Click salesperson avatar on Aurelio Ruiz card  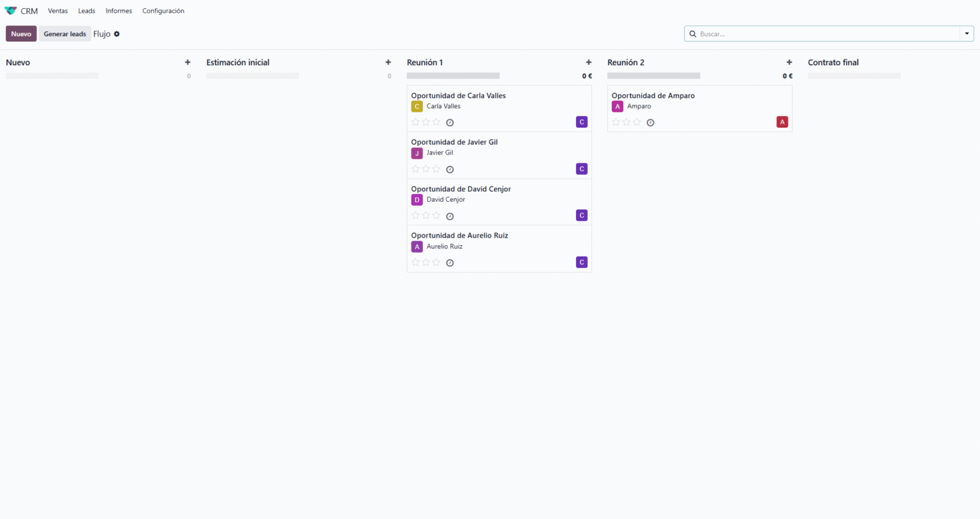pyautogui.click(x=581, y=262)
